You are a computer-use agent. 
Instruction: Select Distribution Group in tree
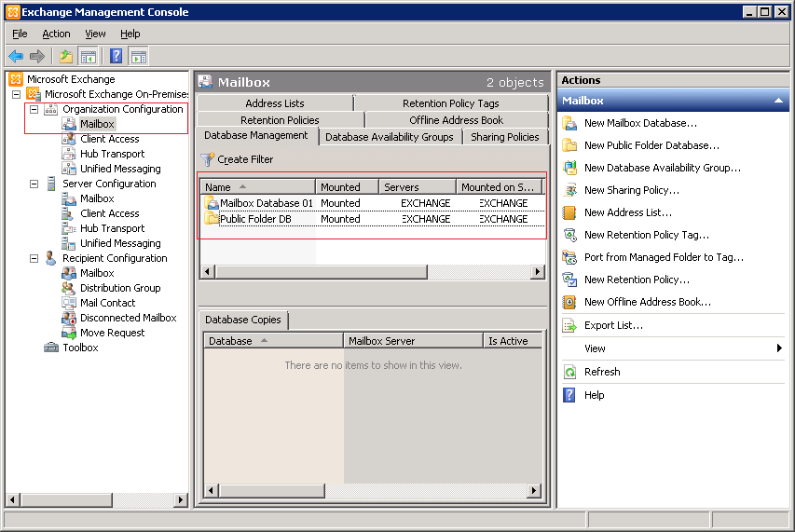120,288
